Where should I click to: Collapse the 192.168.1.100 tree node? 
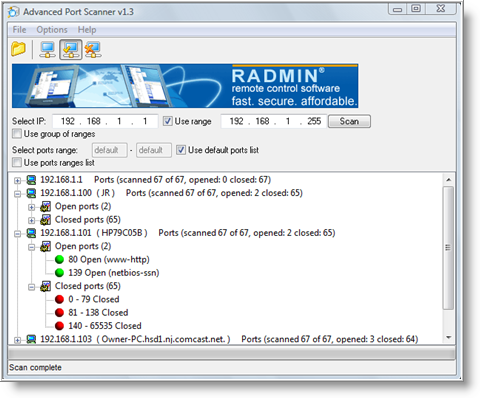(x=17, y=194)
